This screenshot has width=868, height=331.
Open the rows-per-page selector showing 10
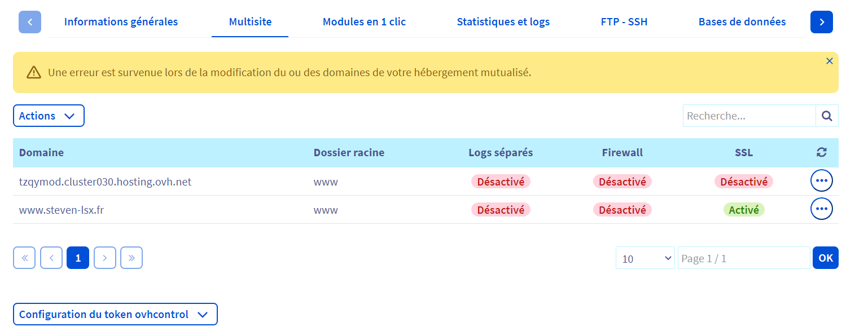coord(645,258)
